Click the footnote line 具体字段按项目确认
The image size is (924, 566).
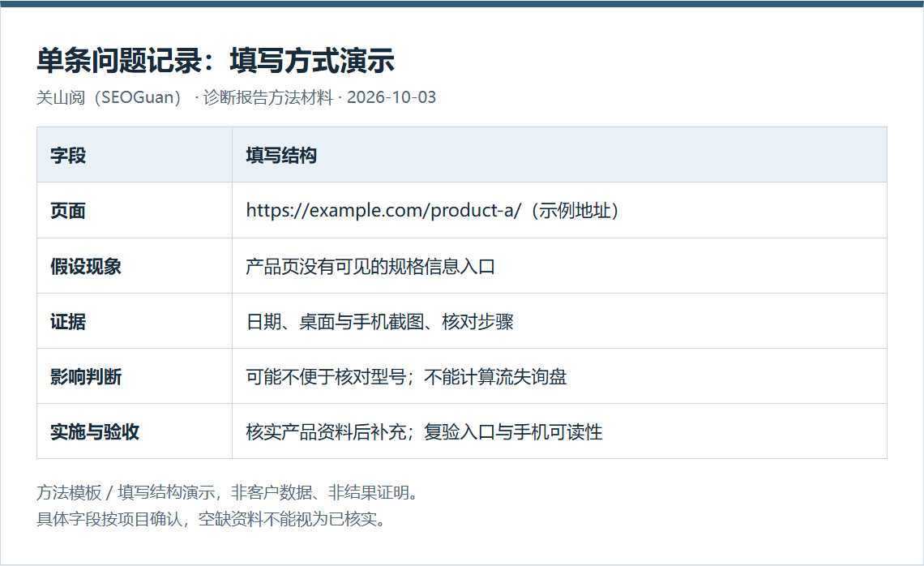(x=109, y=519)
